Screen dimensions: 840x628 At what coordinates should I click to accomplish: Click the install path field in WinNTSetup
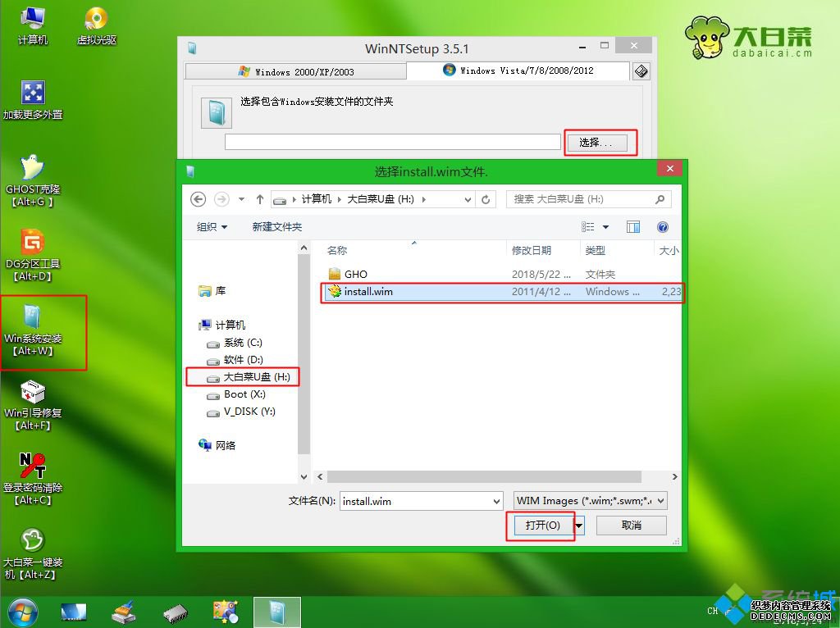tap(393, 142)
